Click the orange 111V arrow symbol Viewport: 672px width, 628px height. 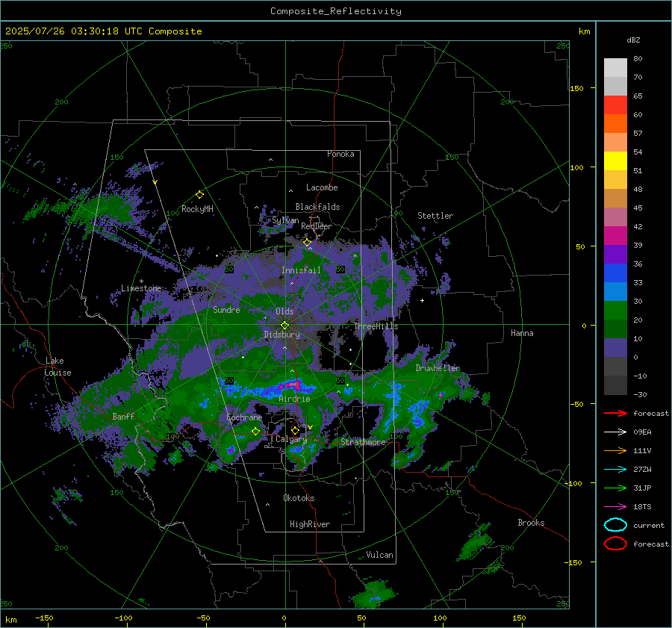(x=615, y=450)
